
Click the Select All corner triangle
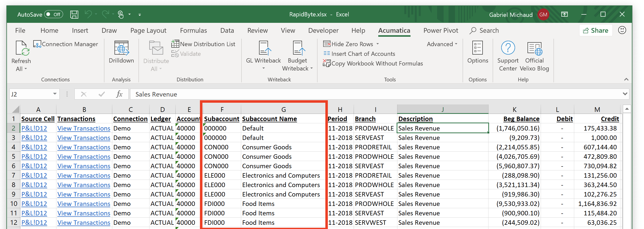tap(15, 109)
